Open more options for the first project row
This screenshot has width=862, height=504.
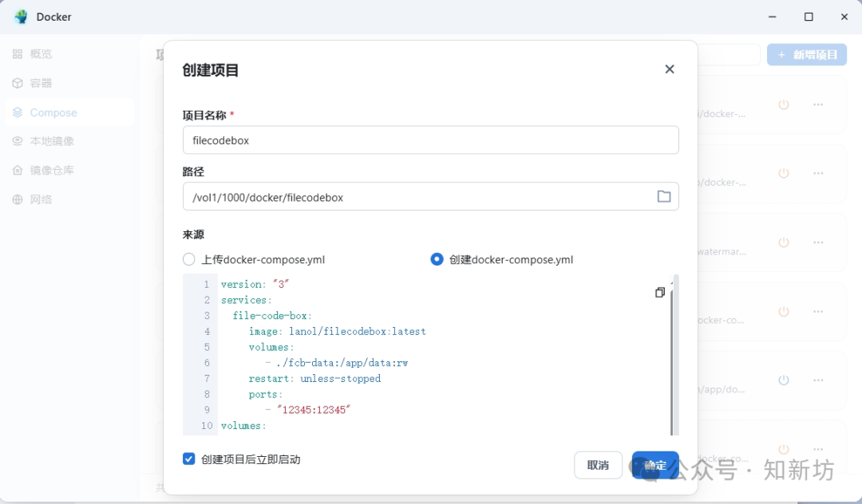(x=818, y=104)
